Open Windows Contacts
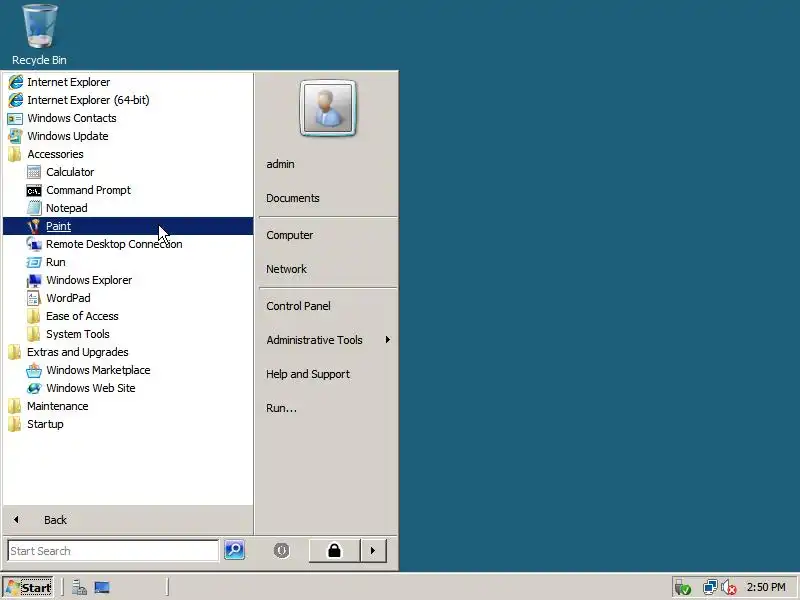The width and height of the screenshot is (800, 600). coord(128,118)
